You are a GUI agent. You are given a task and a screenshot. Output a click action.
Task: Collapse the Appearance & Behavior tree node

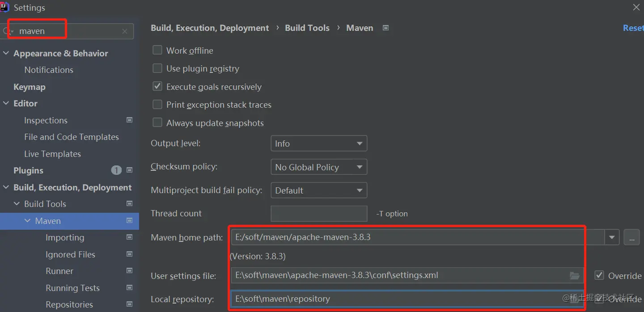[x=6, y=53]
